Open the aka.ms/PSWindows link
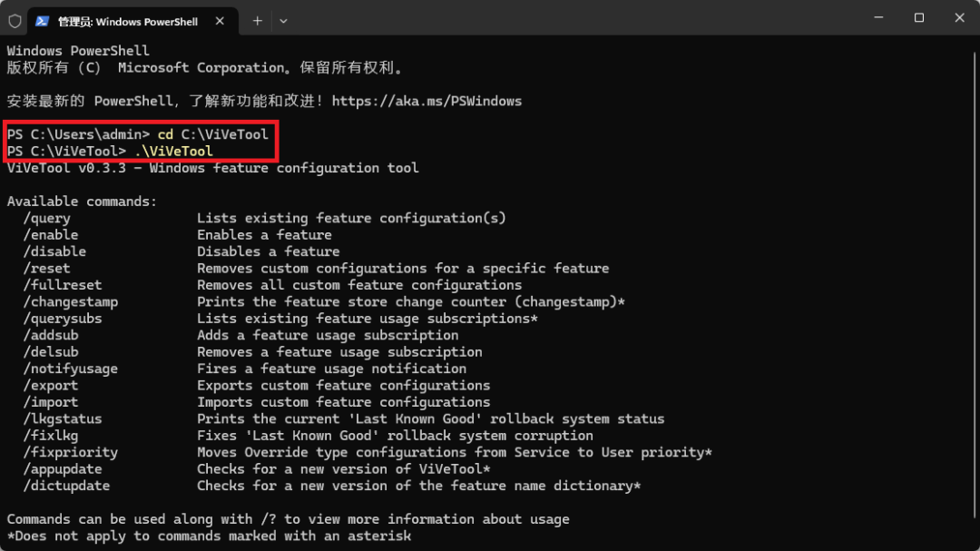980x551 pixels. pos(426,101)
